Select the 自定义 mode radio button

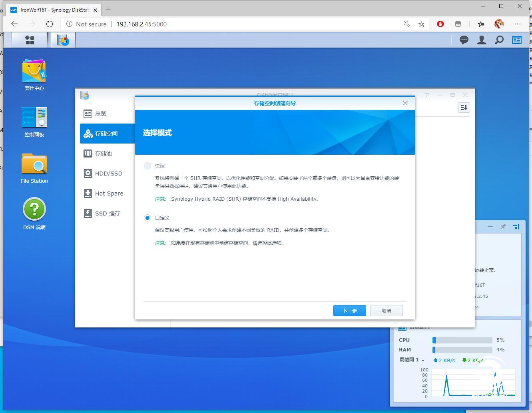147,218
